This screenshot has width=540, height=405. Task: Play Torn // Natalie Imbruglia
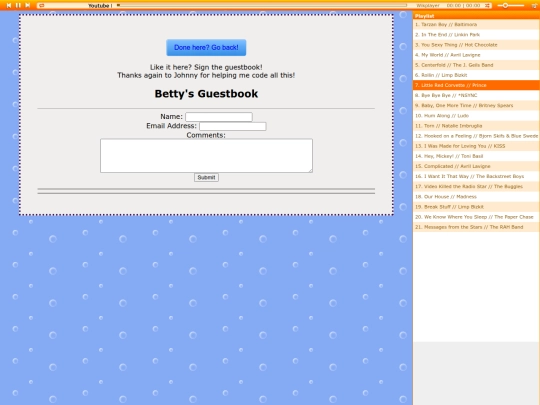tap(476, 126)
